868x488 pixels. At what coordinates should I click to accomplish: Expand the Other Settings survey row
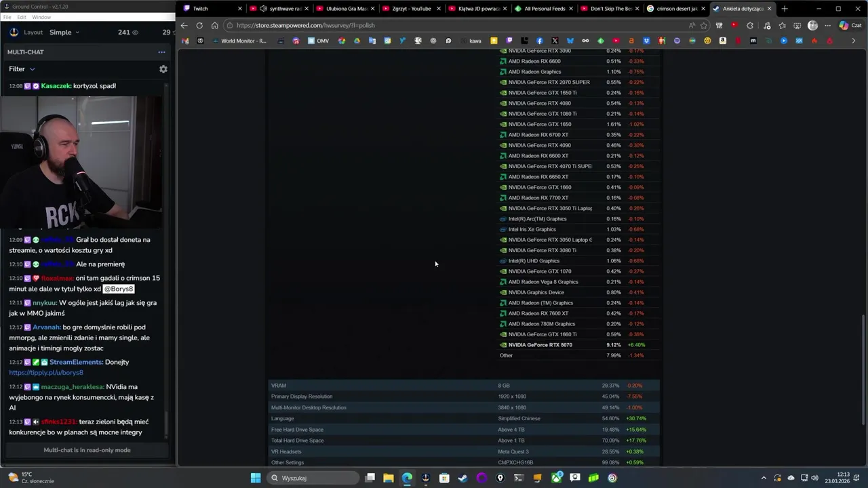click(x=464, y=462)
